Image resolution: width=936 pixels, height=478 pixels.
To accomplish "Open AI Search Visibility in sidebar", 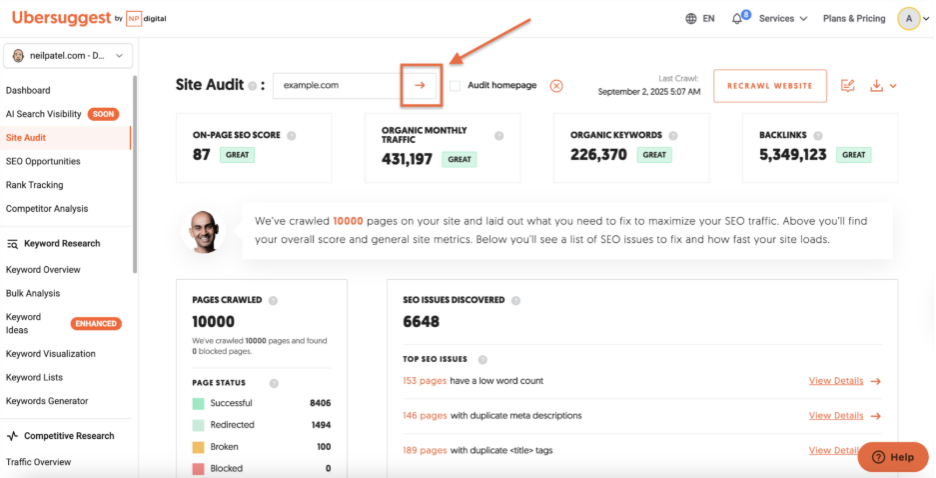I will 44,114.
